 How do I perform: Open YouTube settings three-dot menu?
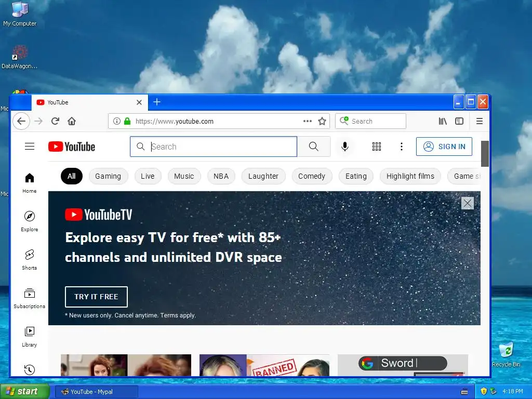(x=402, y=147)
